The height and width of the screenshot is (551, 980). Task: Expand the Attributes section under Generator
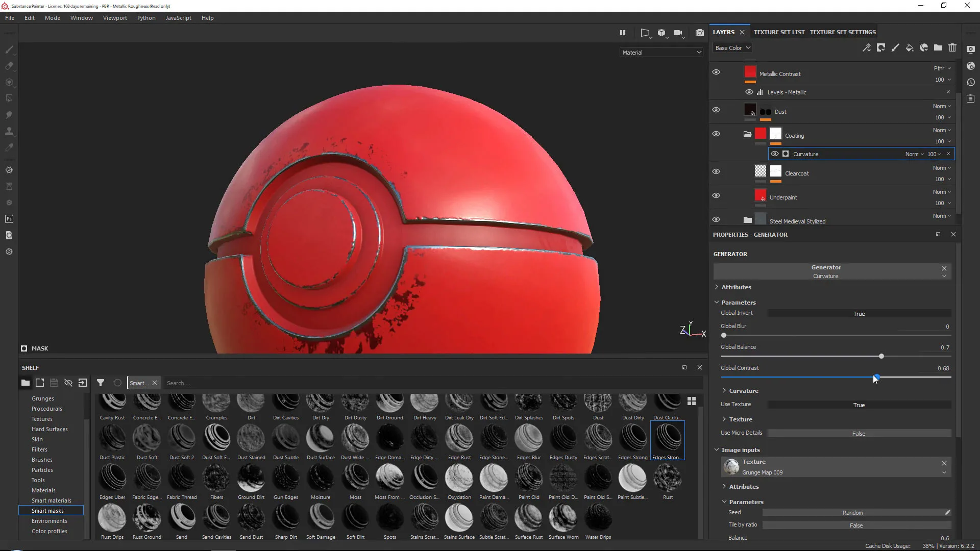736,287
